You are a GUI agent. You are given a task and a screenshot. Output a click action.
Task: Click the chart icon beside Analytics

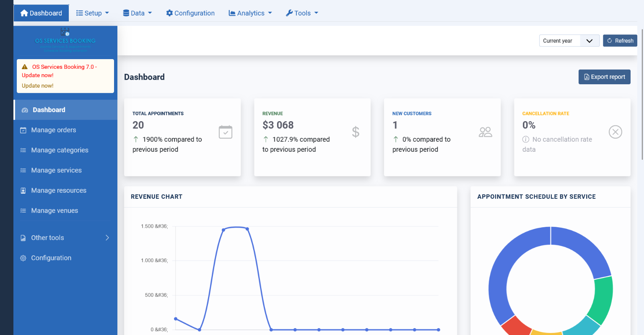point(232,13)
